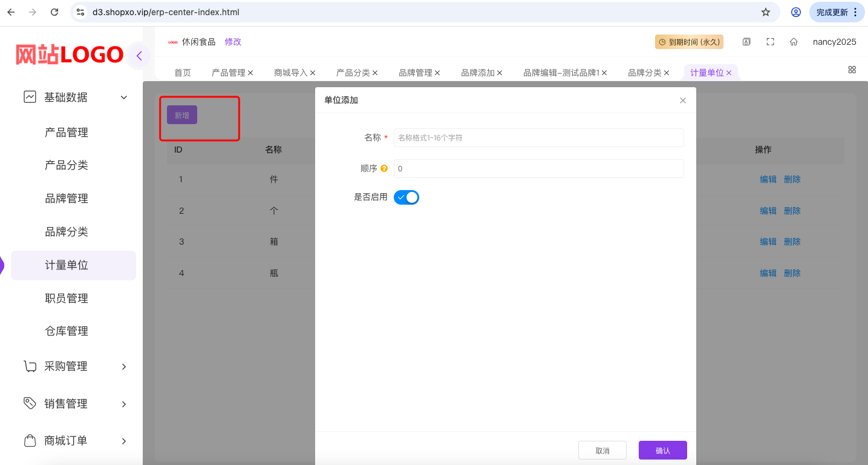
Task: Click the 采购管理 cart icon
Action: click(30, 366)
